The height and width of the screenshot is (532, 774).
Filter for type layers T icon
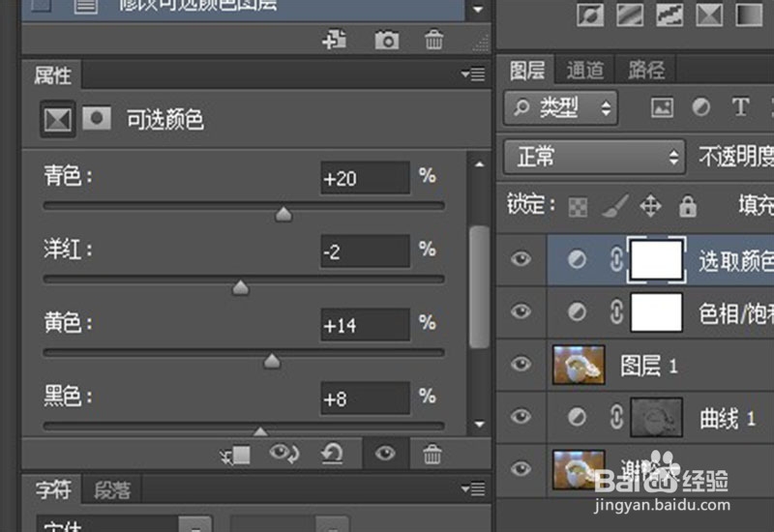(740, 106)
